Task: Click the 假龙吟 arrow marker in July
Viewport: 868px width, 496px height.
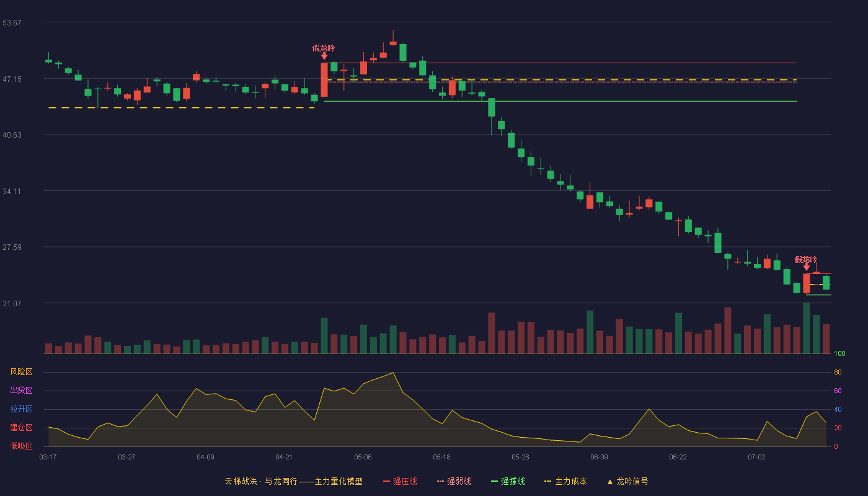Action: (x=807, y=267)
